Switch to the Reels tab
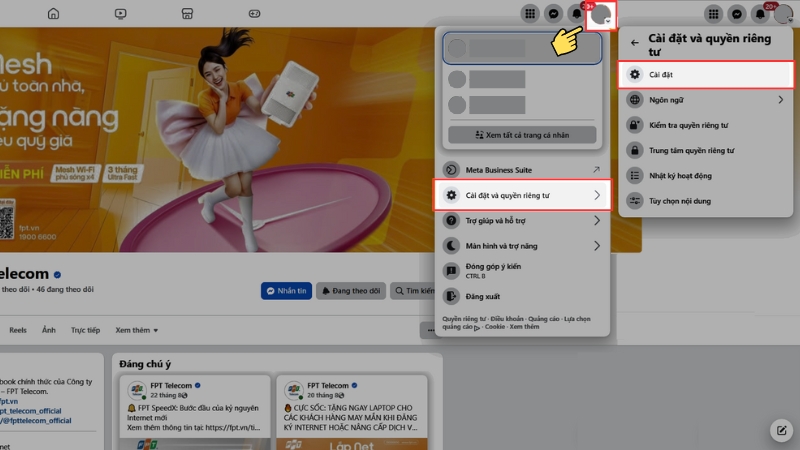 18,329
